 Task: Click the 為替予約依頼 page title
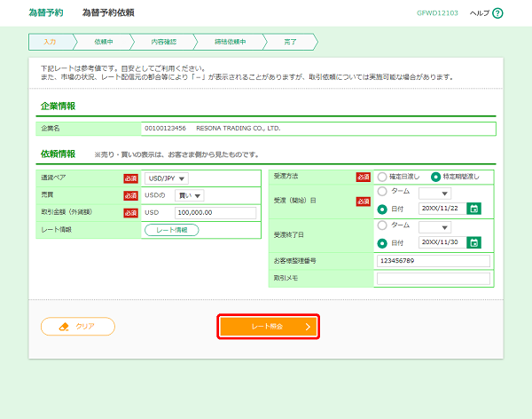(x=108, y=13)
